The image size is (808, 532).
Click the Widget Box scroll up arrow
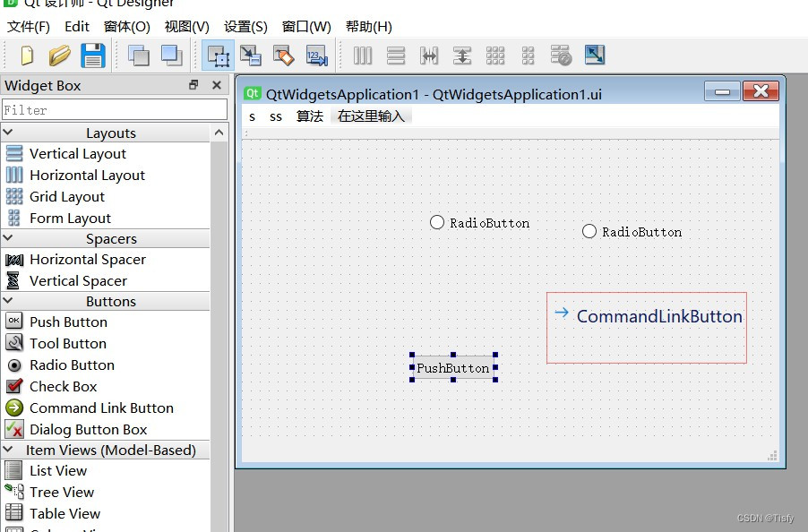pyautogui.click(x=219, y=133)
